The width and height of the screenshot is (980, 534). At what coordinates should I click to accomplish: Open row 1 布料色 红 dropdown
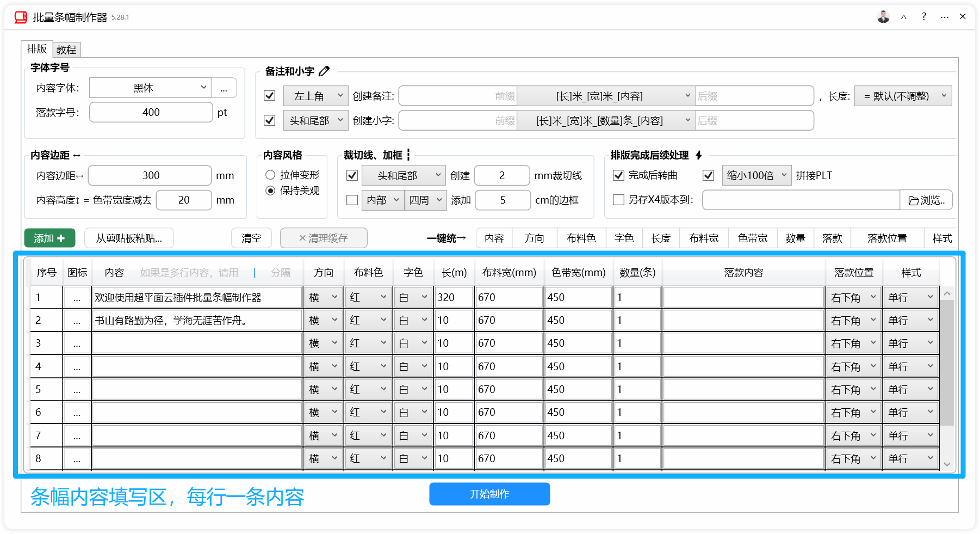click(x=368, y=298)
